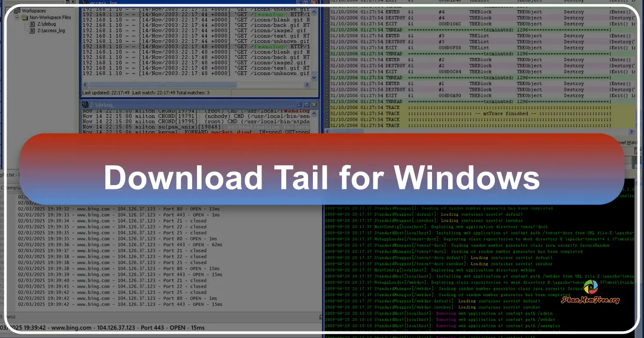Click the marker icon beside the 01:27:54 TRACE line
The width and height of the screenshot is (644, 338).
tap(326, 107)
